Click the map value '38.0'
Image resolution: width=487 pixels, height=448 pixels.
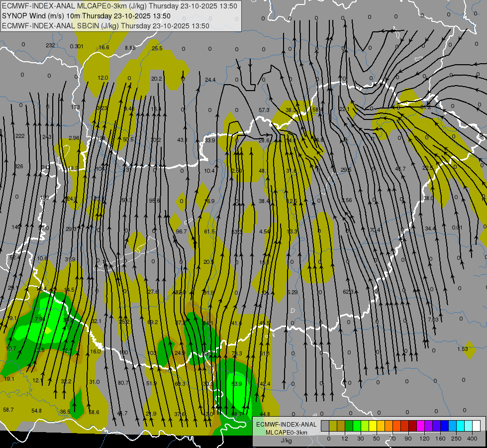coord(428,198)
